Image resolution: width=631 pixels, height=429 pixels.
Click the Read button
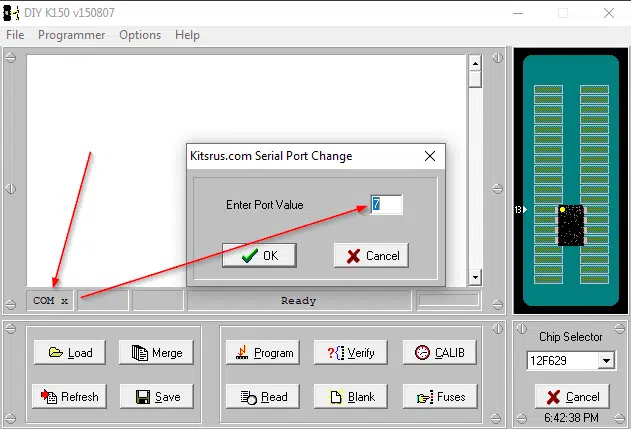pos(263,396)
